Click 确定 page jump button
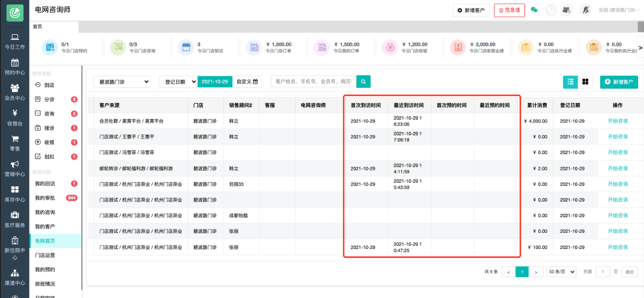This screenshot has width=644, height=298. pos(629,272)
